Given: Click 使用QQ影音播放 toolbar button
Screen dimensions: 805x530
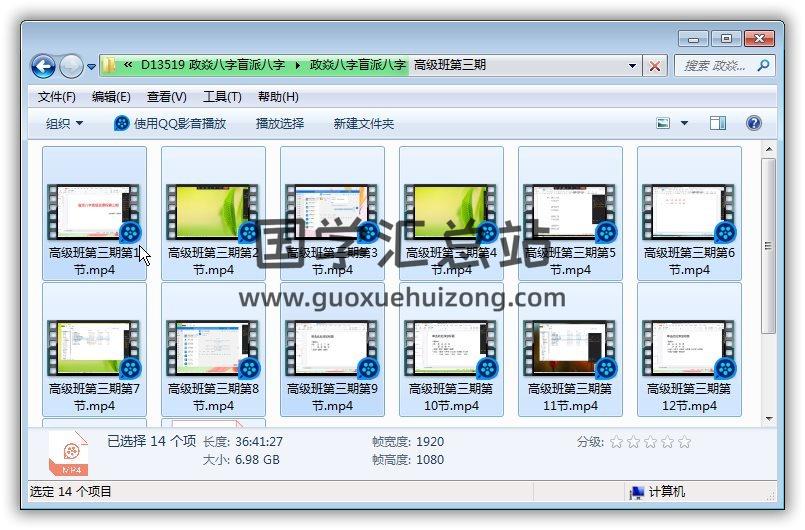Looking at the screenshot, I should coord(170,123).
